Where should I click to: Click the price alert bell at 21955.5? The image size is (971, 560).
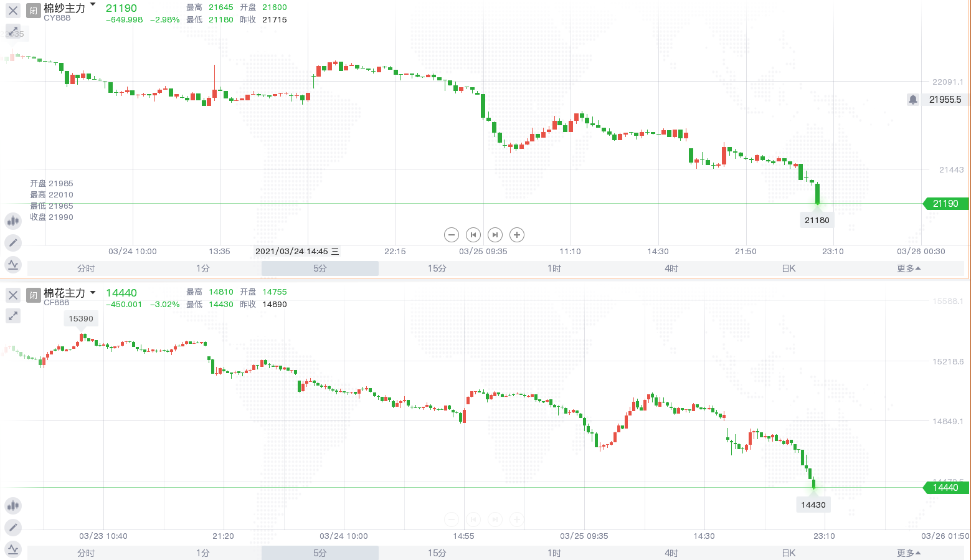(x=913, y=100)
